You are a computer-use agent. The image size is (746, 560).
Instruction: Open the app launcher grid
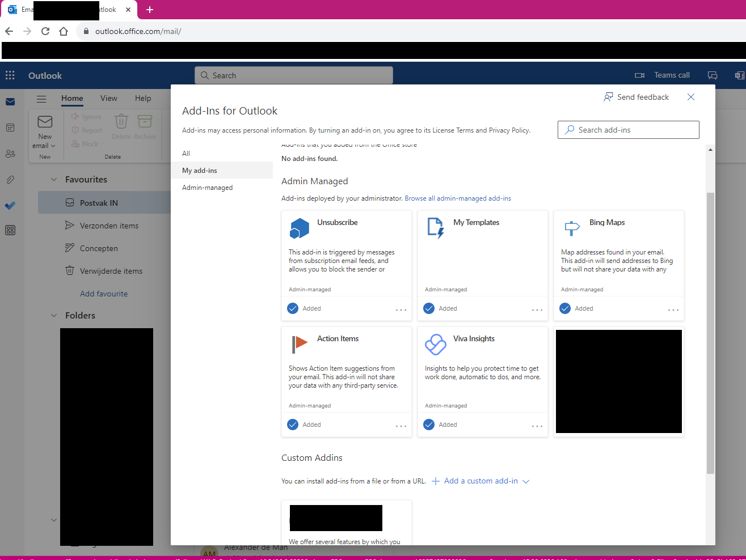click(x=10, y=75)
